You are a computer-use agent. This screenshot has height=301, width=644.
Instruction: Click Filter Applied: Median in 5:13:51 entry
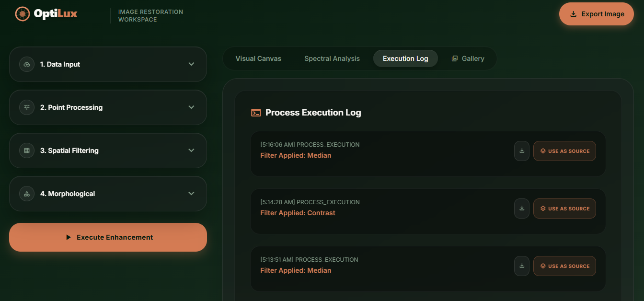coord(296,270)
